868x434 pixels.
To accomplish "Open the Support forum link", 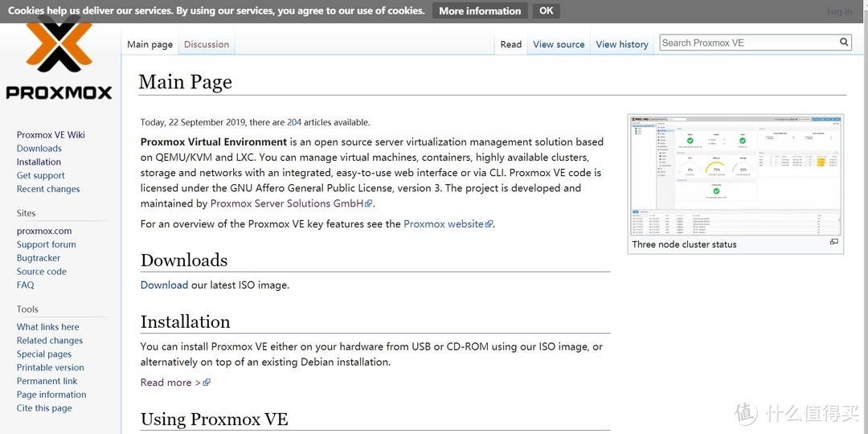I will (47, 244).
